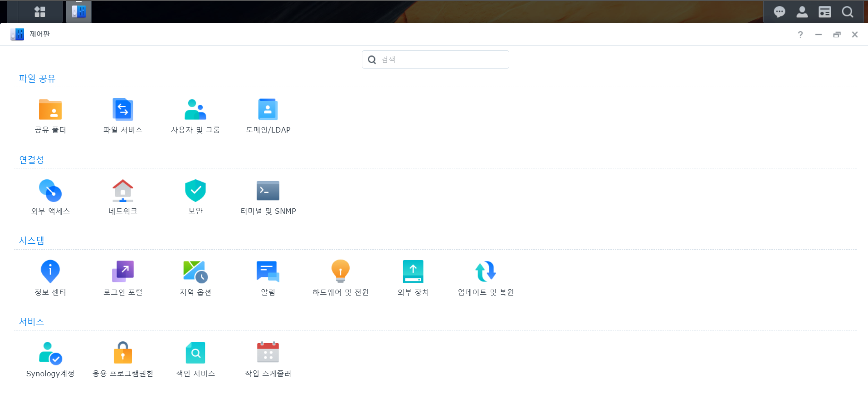The image size is (868, 409).
Task: Open notifications chat bubble icon in taskbar
Action: (780, 12)
